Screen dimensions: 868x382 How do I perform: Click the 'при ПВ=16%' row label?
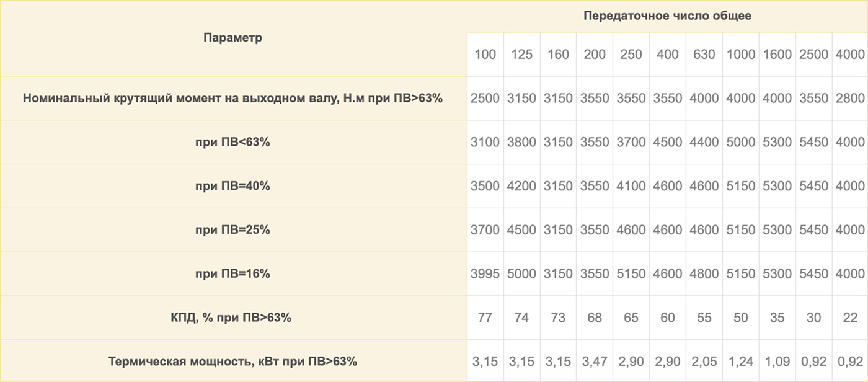233,274
